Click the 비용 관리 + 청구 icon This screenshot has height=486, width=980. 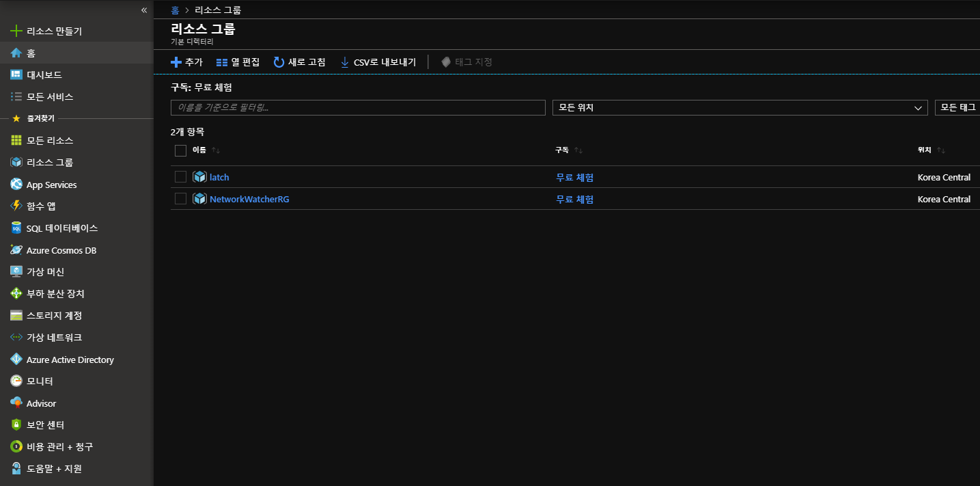[x=16, y=446]
